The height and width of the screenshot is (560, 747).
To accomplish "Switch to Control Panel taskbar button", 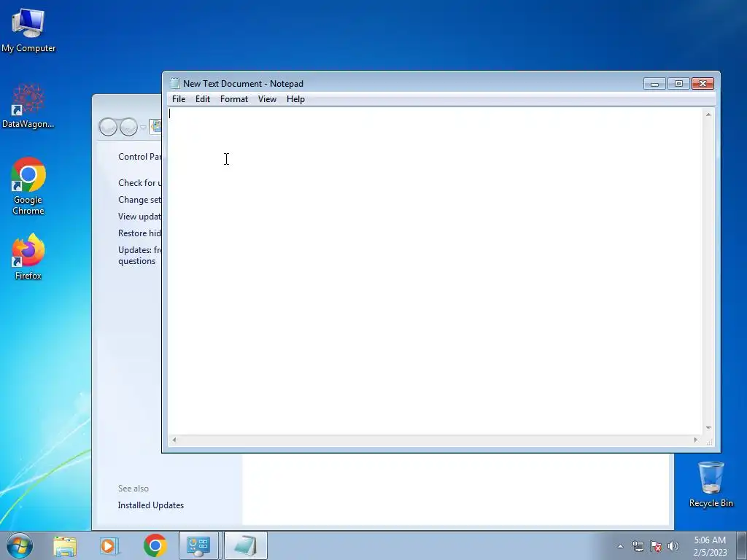I will [x=198, y=545].
